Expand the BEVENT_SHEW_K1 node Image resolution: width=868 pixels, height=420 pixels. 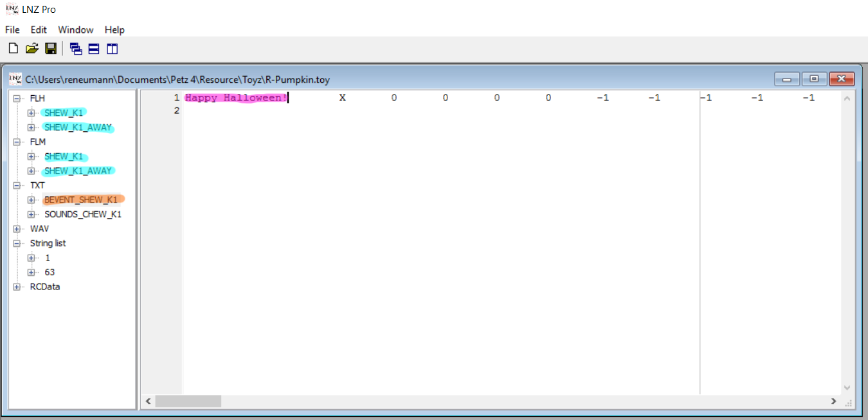[31, 199]
